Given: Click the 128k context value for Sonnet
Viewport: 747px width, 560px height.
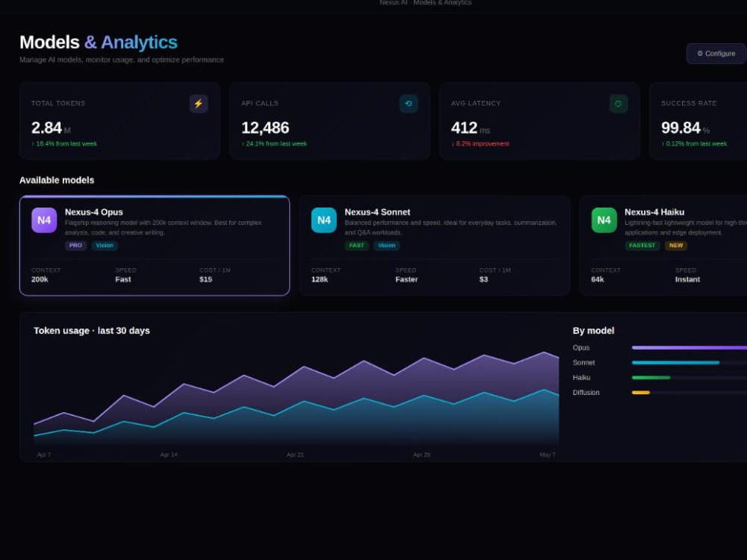Looking at the screenshot, I should (x=320, y=279).
